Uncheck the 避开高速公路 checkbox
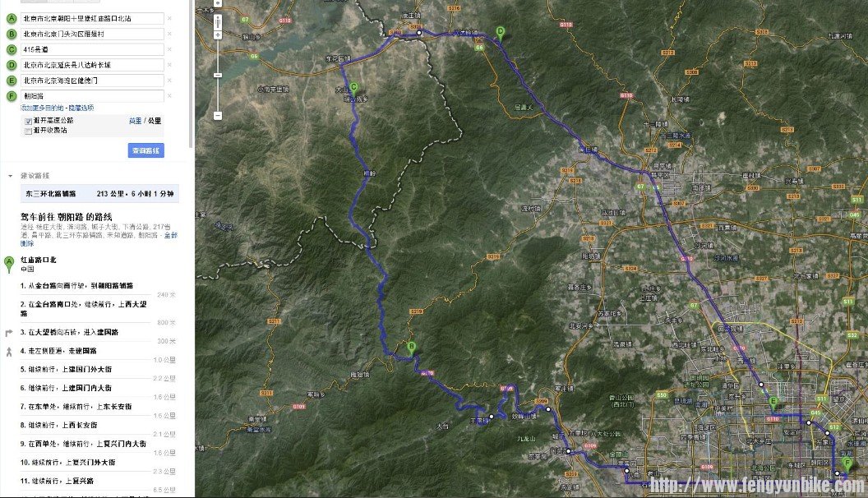 28,121
